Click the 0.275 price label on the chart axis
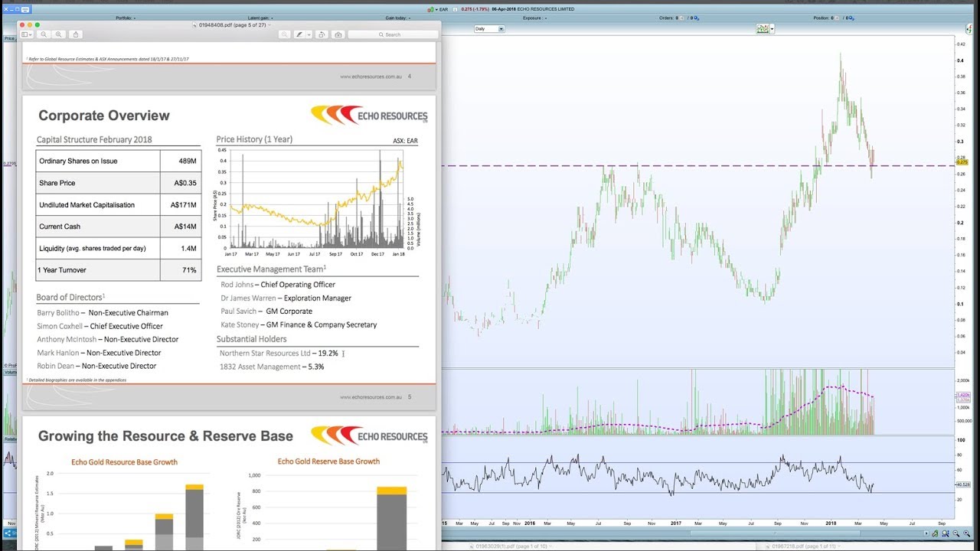The image size is (980, 551). (x=962, y=162)
